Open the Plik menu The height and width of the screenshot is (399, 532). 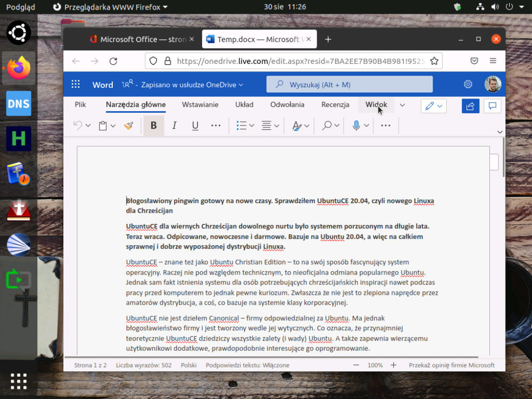(x=80, y=104)
